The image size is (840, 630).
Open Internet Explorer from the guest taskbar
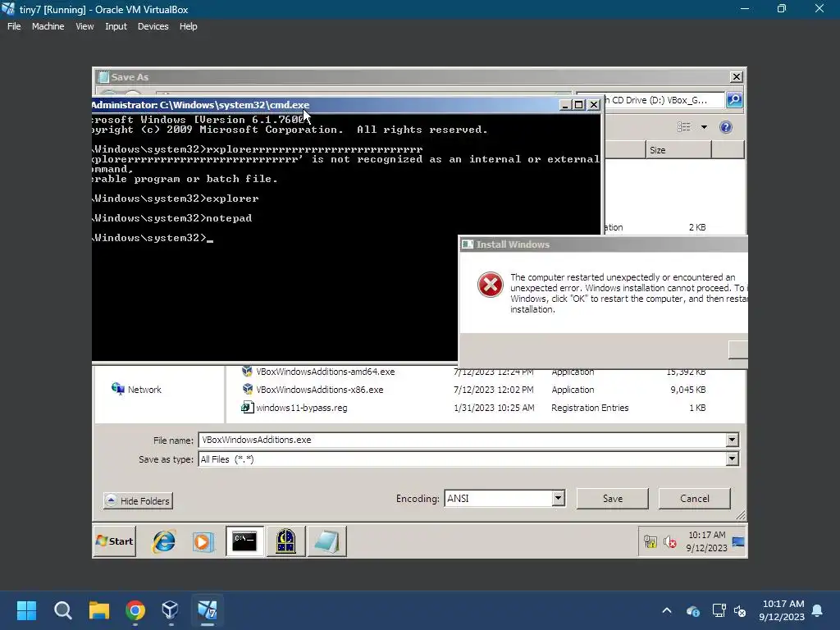tap(163, 541)
